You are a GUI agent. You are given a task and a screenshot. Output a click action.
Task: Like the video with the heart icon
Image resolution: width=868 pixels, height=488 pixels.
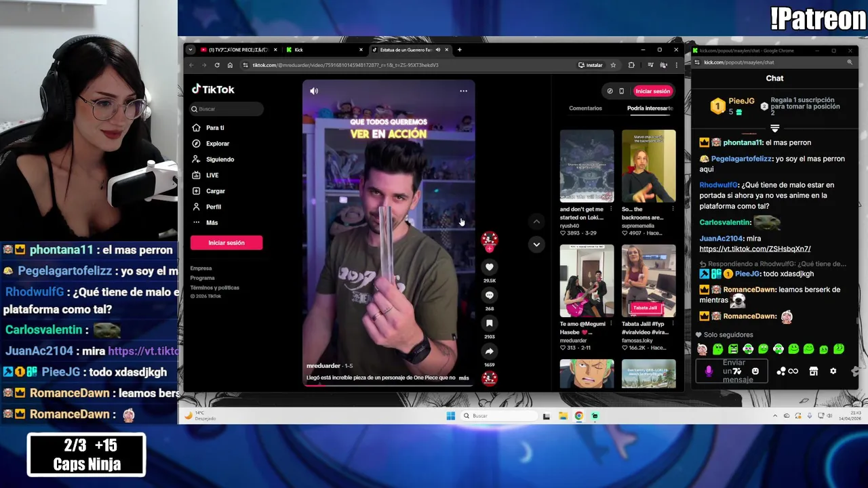[489, 267]
